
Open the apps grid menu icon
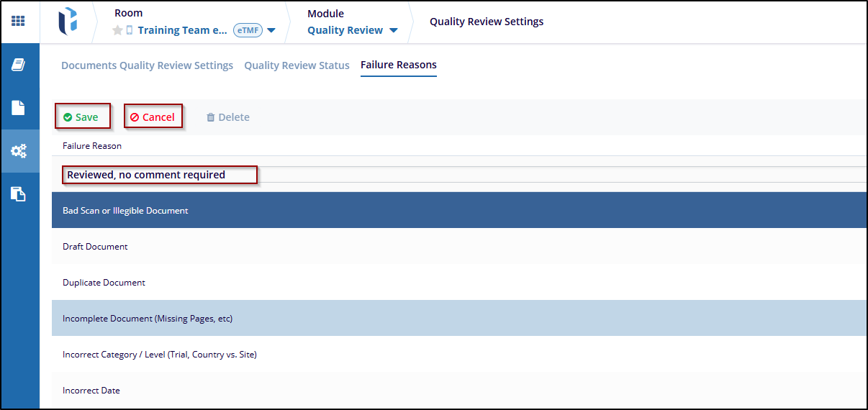pos(18,21)
